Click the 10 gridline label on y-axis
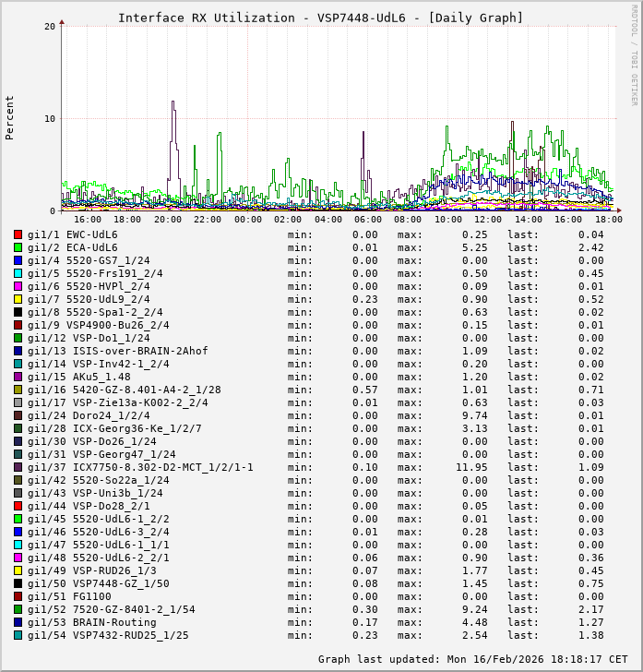The width and height of the screenshot is (643, 672). (50, 118)
